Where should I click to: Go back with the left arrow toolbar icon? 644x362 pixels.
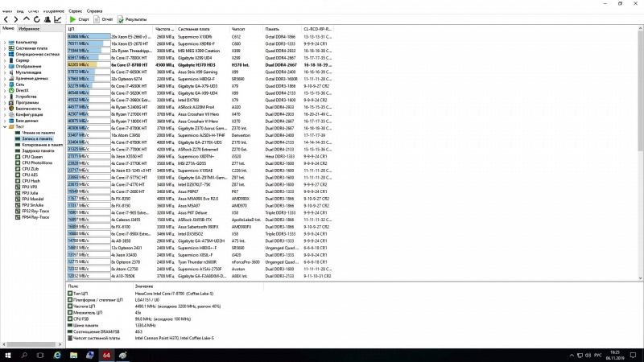pyautogui.click(x=6, y=19)
